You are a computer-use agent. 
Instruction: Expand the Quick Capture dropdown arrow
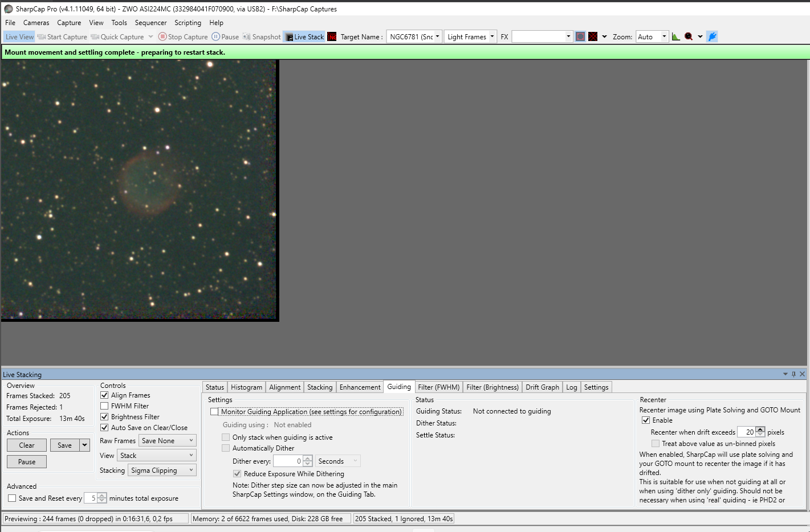(x=150, y=36)
